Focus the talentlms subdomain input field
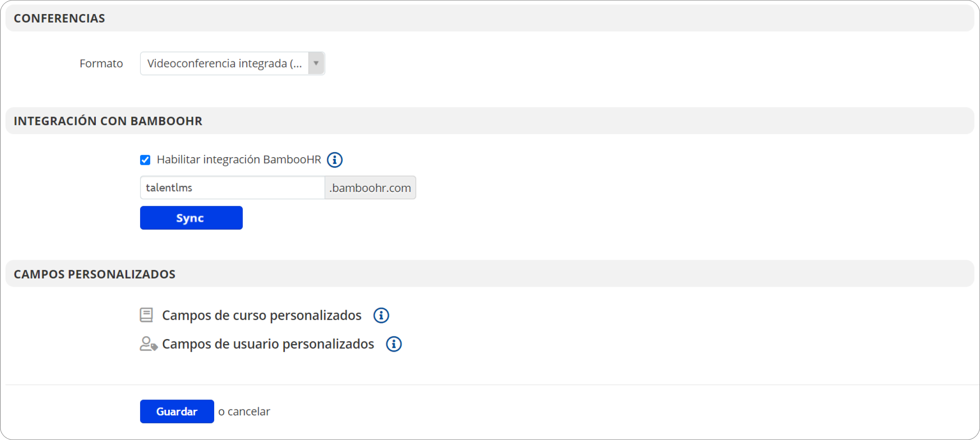Screen dimensions: 980x440 232,188
